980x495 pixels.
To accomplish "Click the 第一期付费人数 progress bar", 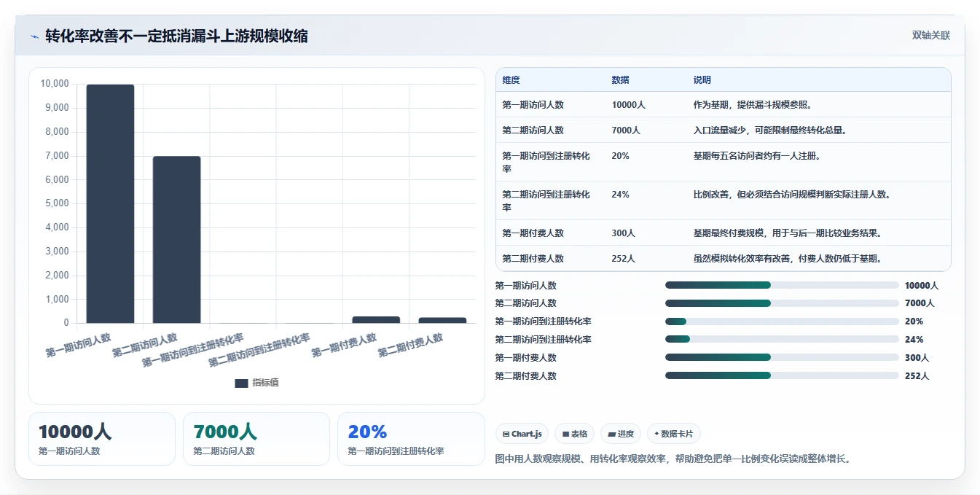I will 782,357.
